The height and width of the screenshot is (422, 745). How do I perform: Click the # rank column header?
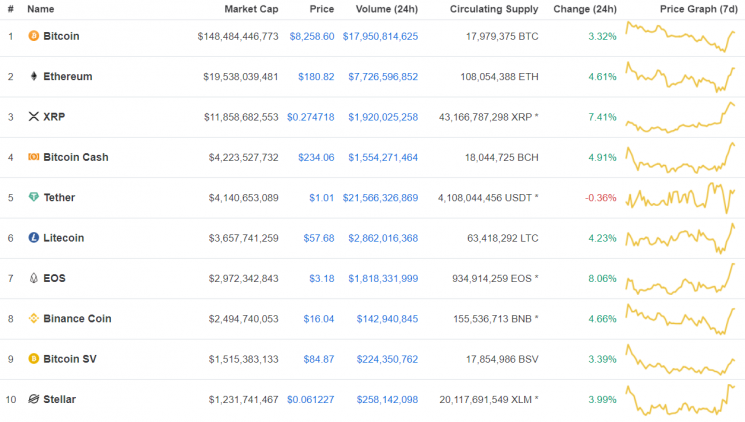click(10, 9)
